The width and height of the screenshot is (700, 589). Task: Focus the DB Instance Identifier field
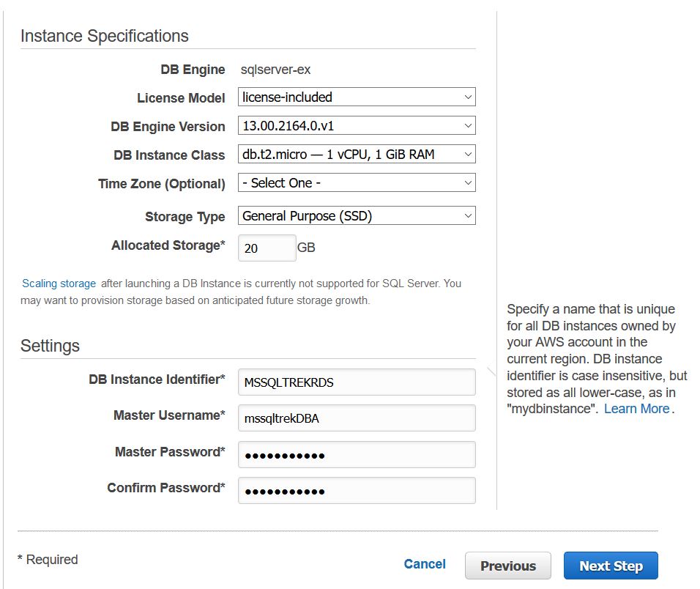[357, 382]
